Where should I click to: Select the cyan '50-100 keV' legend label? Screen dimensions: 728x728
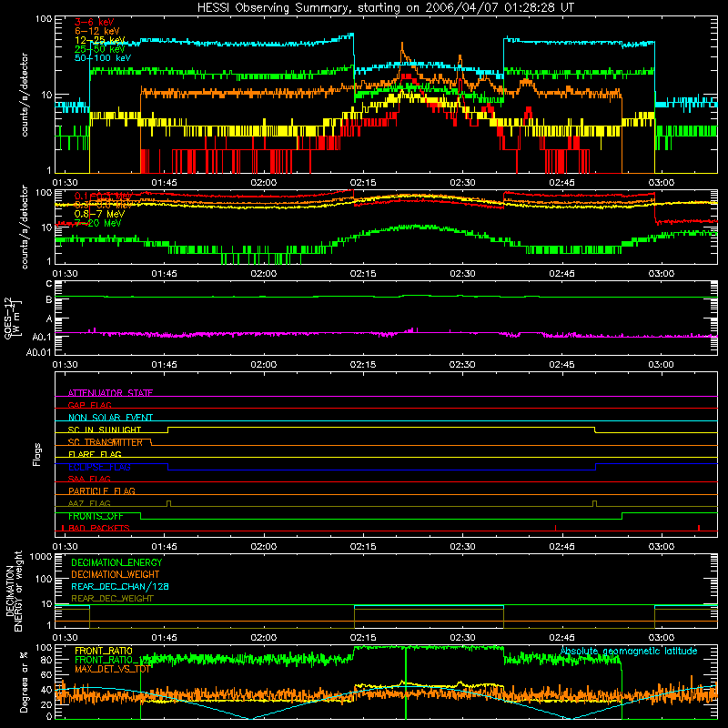coord(103,58)
